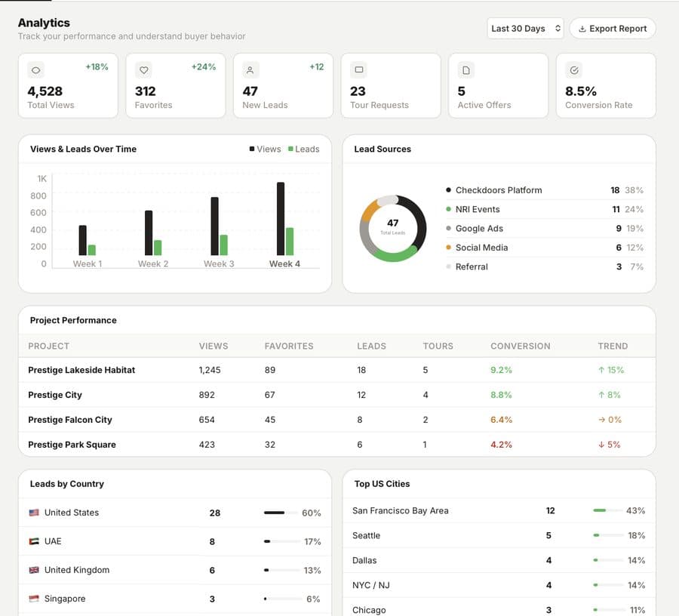679x616 pixels.
Task: Toggle the Views series in the chart legend
Action: point(265,149)
